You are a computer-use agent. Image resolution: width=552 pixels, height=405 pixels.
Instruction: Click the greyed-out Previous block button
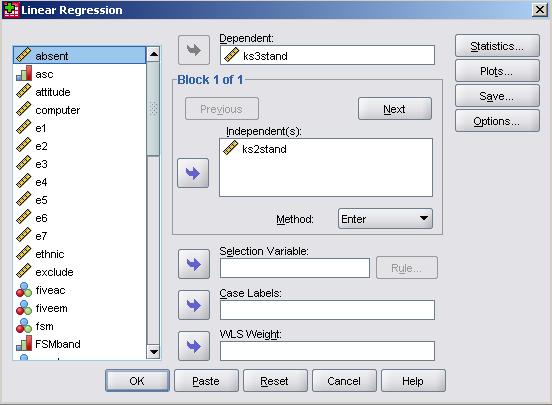click(x=222, y=109)
